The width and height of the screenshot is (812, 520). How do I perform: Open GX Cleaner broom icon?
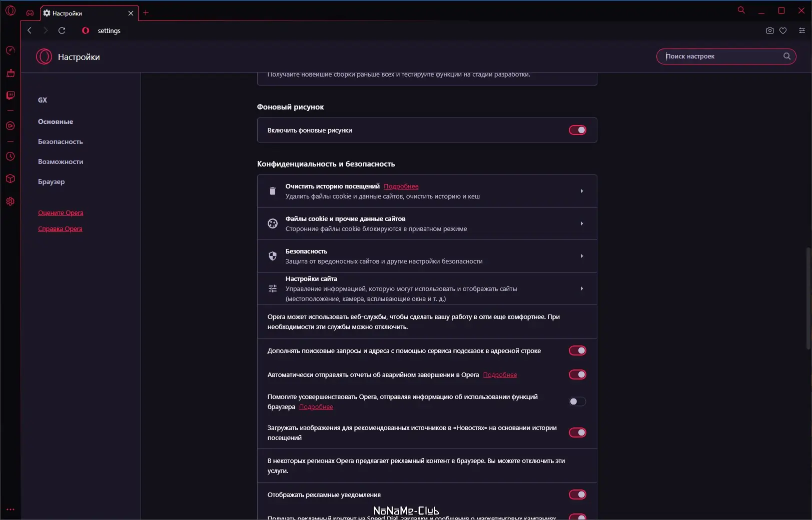(x=11, y=73)
